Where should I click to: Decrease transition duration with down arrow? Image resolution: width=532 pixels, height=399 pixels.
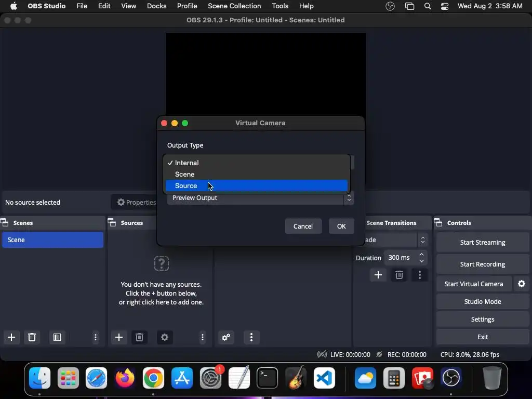pyautogui.click(x=421, y=261)
